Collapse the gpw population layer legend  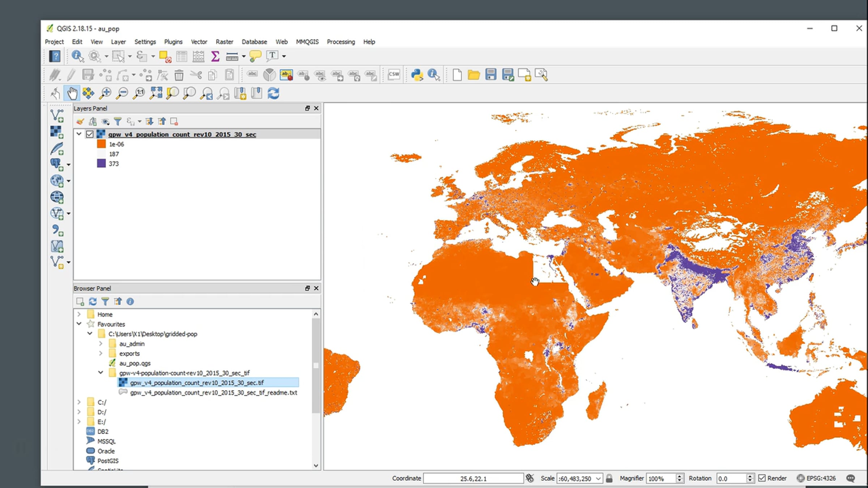79,134
